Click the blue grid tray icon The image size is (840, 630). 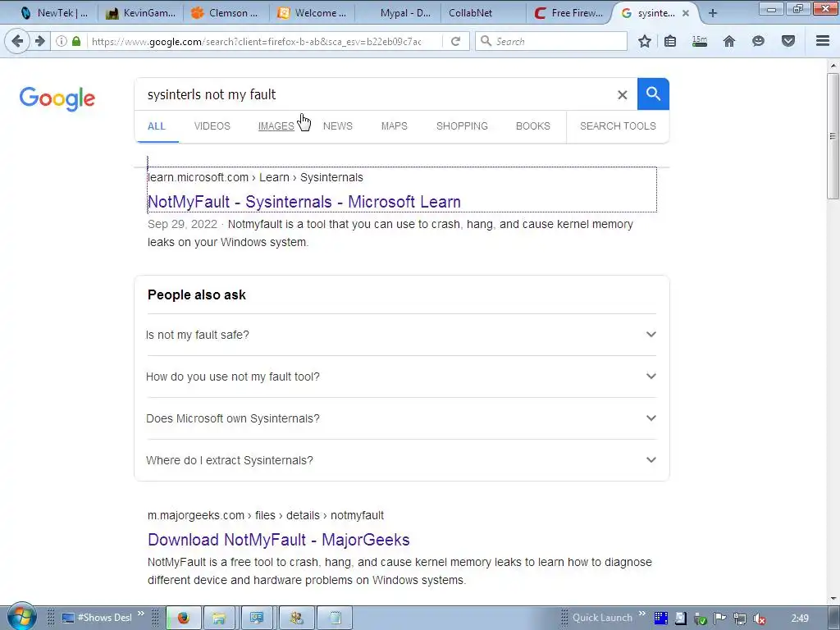click(x=661, y=619)
